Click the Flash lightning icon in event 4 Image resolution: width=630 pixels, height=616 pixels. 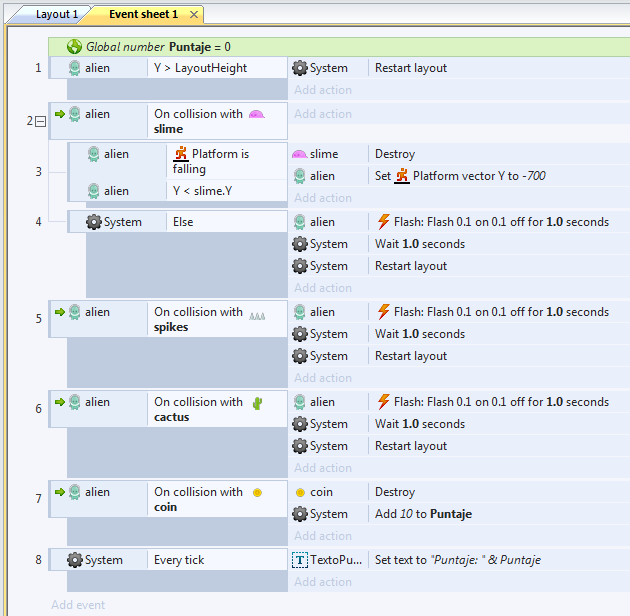[384, 221]
